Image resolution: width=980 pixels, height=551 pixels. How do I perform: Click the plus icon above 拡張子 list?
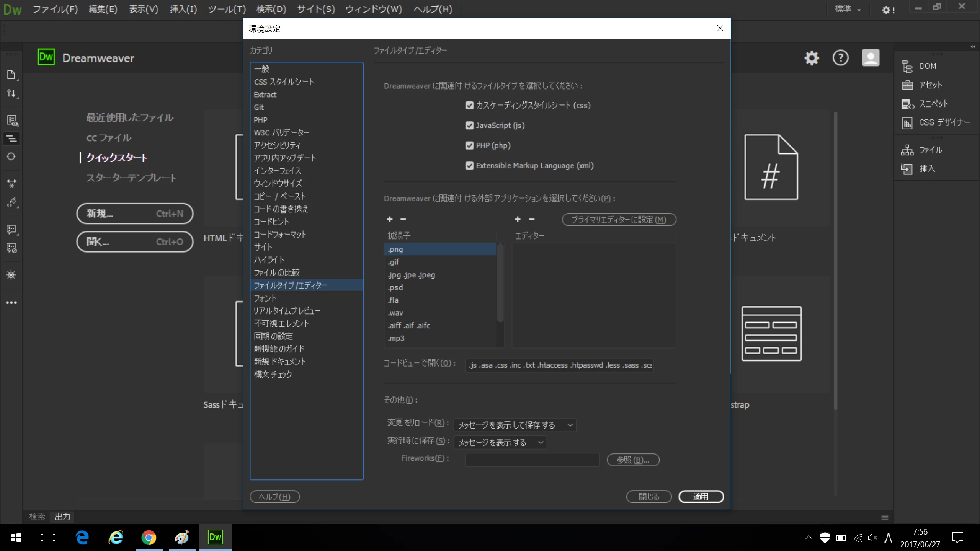[x=390, y=219]
